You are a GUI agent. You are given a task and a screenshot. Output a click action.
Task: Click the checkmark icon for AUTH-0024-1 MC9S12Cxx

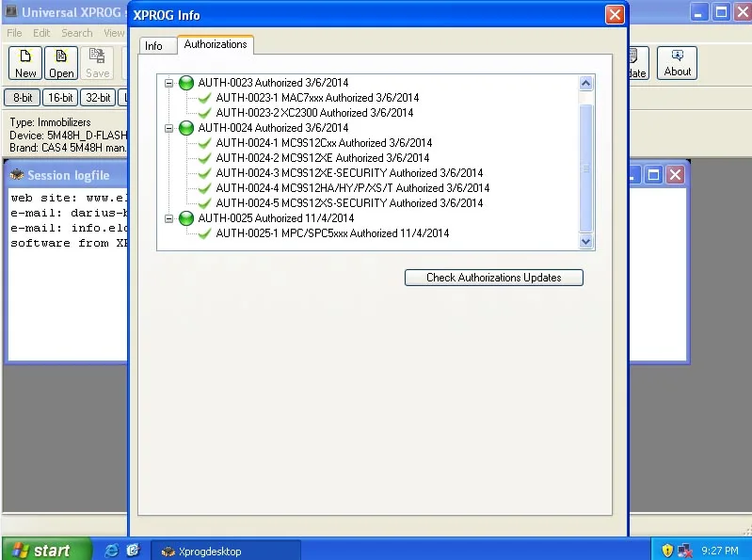205,143
